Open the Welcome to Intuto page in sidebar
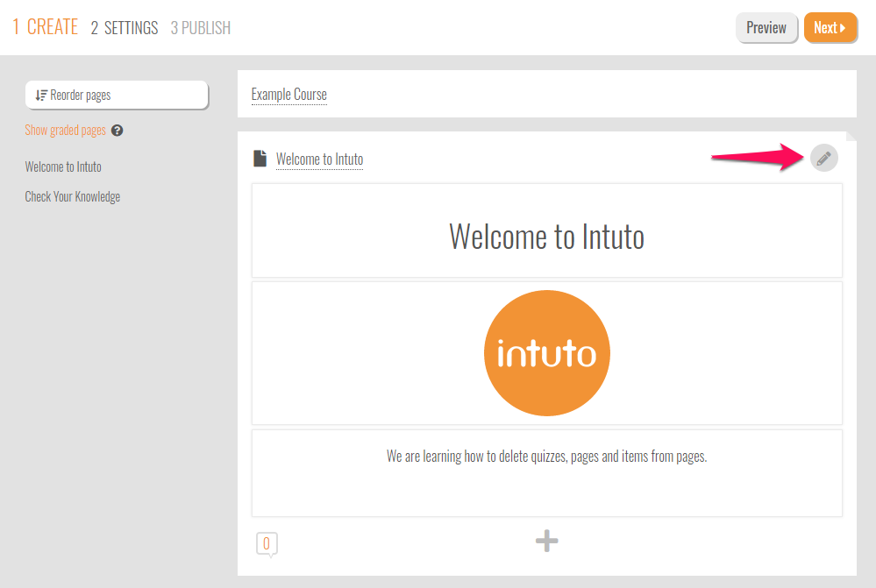This screenshot has width=876, height=588. [63, 166]
